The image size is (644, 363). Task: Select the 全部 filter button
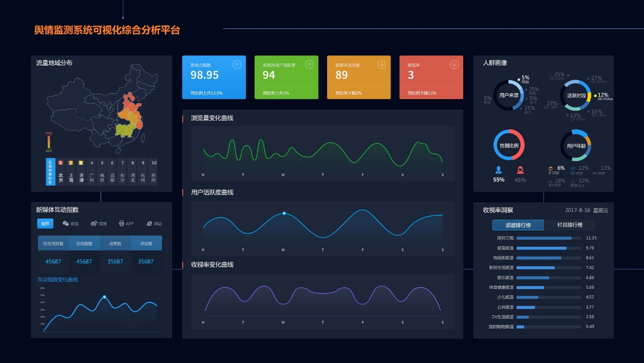click(x=45, y=224)
